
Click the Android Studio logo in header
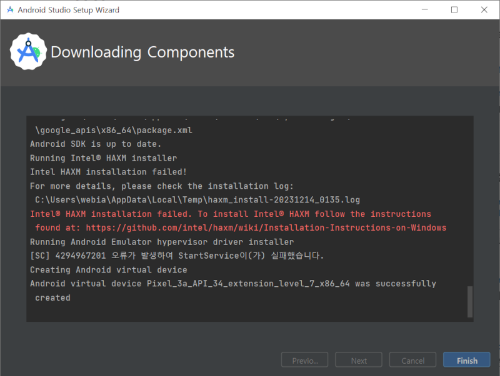click(28, 51)
